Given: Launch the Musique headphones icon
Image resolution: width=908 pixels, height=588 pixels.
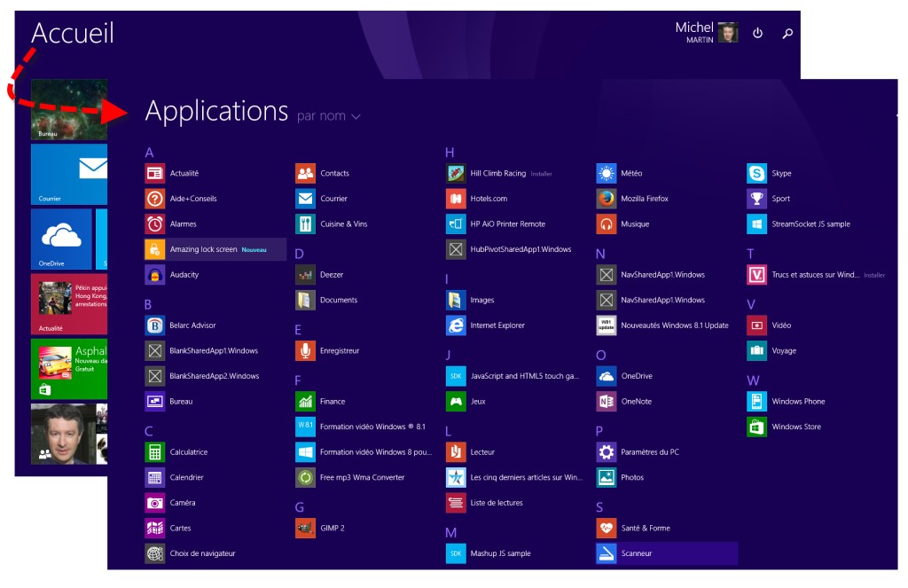Looking at the screenshot, I should pyautogui.click(x=607, y=224).
